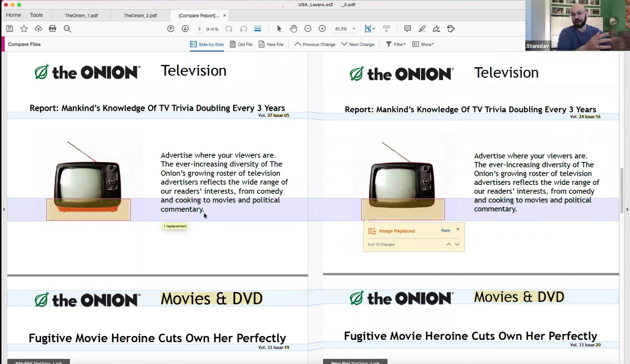The image size is (630, 364).
Task: Click 'Vol. 33 Issue 20' text
Action: 585,345
